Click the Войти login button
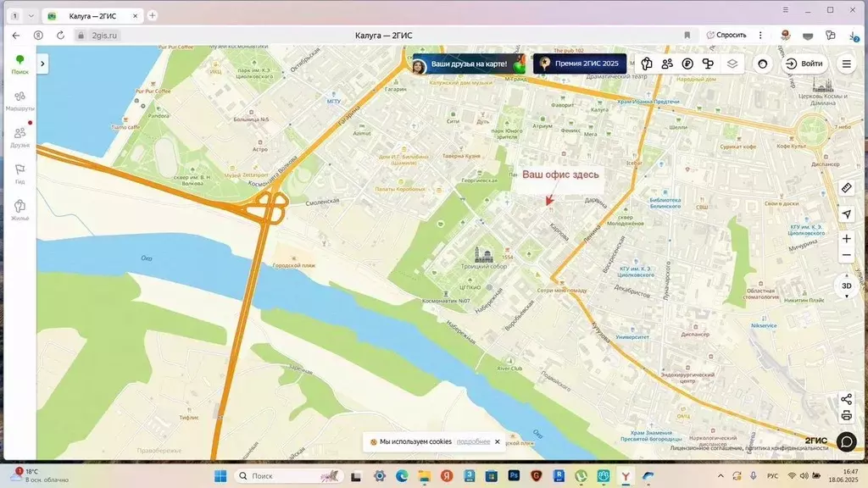This screenshot has width=868, height=488. coord(804,64)
